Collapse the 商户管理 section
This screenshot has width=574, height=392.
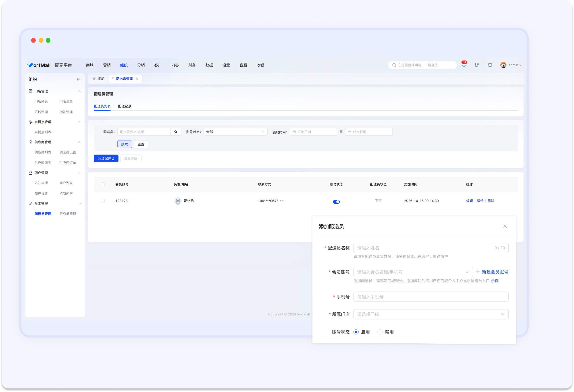point(79,173)
